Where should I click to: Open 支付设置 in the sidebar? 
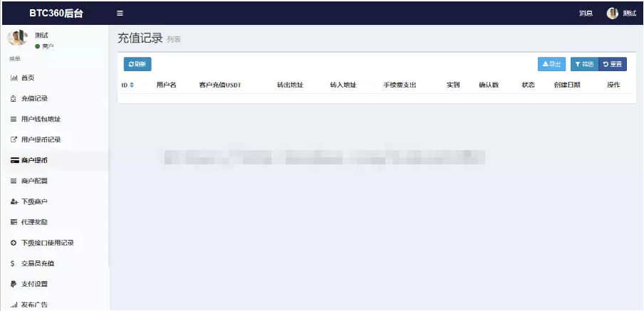[x=55, y=284]
